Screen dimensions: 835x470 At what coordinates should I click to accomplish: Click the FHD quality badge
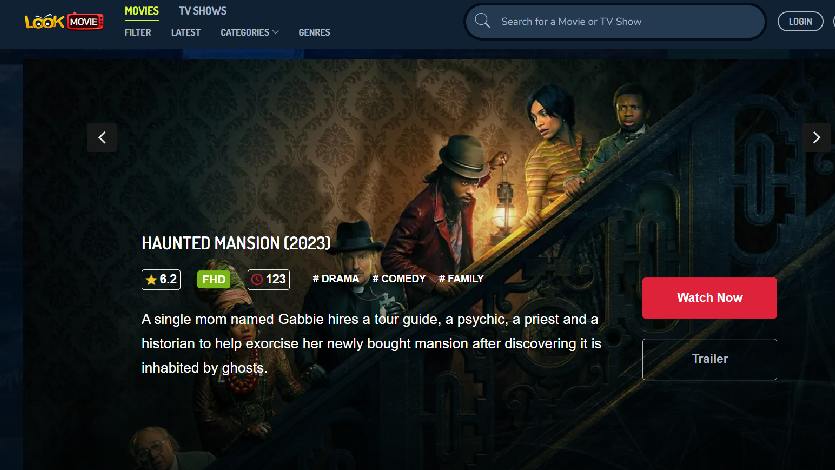click(x=213, y=279)
